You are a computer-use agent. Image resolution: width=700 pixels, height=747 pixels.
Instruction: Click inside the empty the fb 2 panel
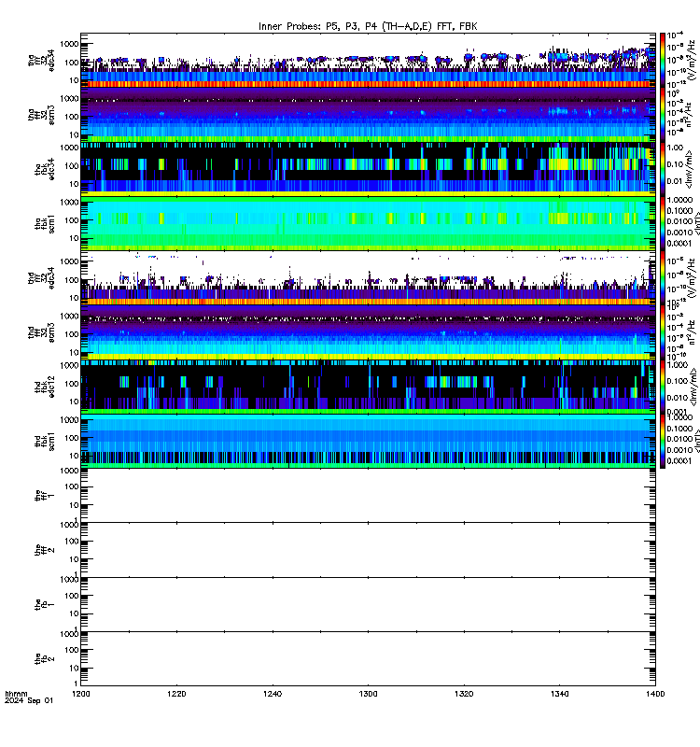tap(368, 659)
